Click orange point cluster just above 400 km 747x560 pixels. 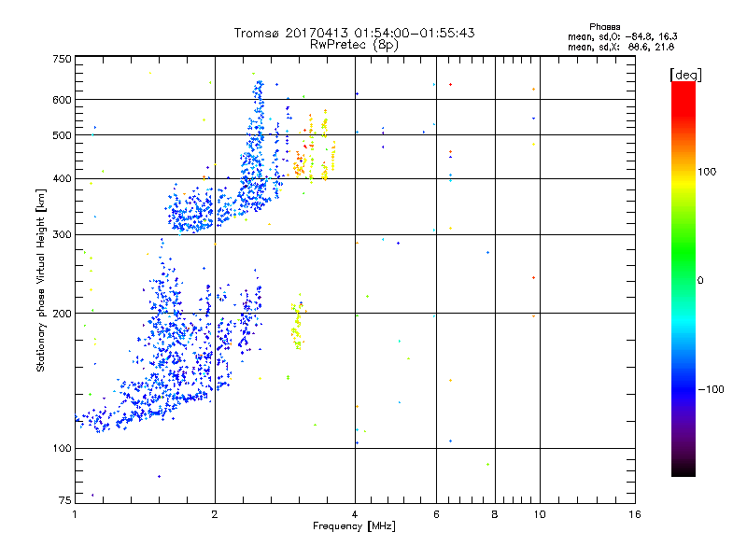(x=300, y=165)
